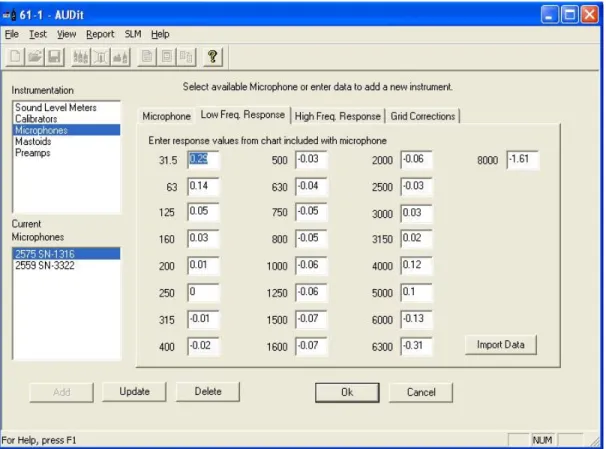
Task: Click the 800 Hz response field
Action: click(311, 238)
